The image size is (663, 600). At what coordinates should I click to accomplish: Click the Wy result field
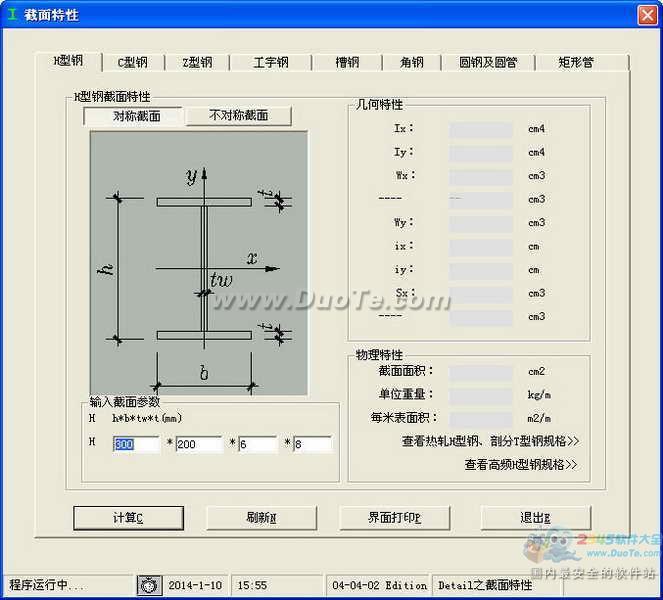pos(481,223)
